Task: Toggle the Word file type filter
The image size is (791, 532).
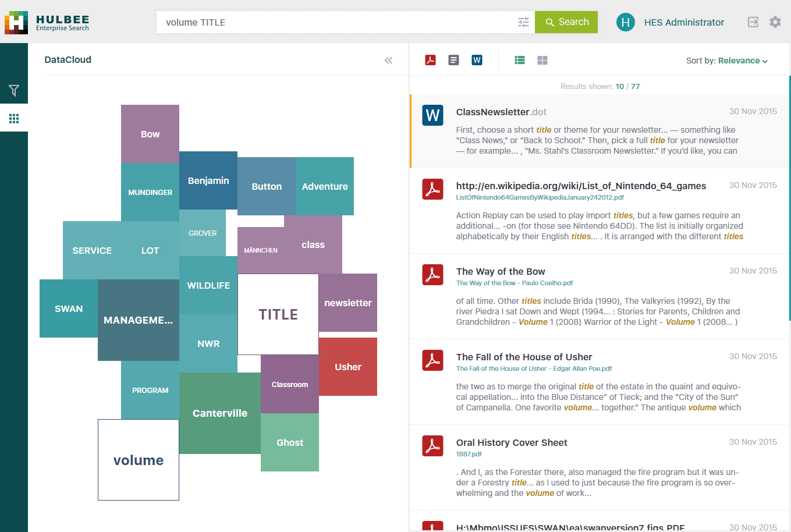Action: 477,60
